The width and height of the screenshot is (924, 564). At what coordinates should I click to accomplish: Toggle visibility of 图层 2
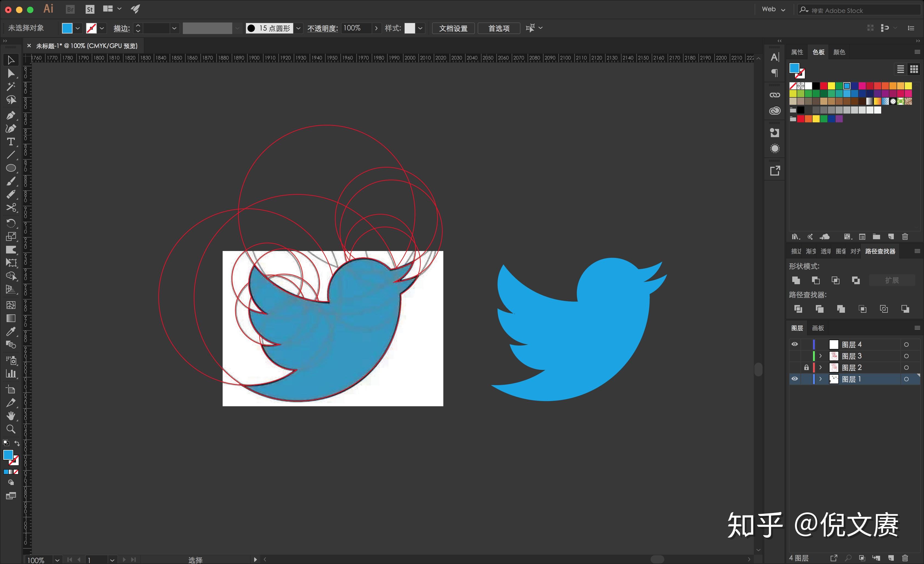[795, 367]
